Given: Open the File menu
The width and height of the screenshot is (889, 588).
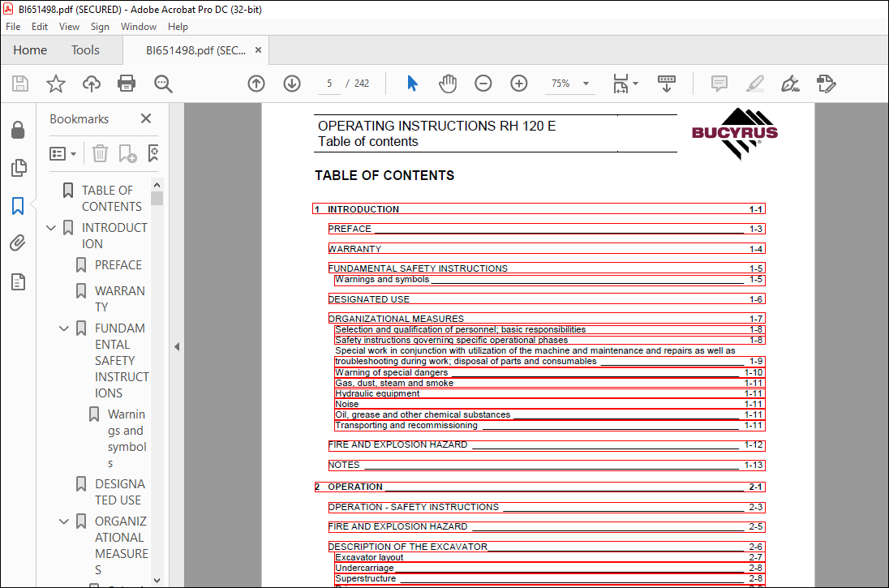Looking at the screenshot, I should (13, 27).
